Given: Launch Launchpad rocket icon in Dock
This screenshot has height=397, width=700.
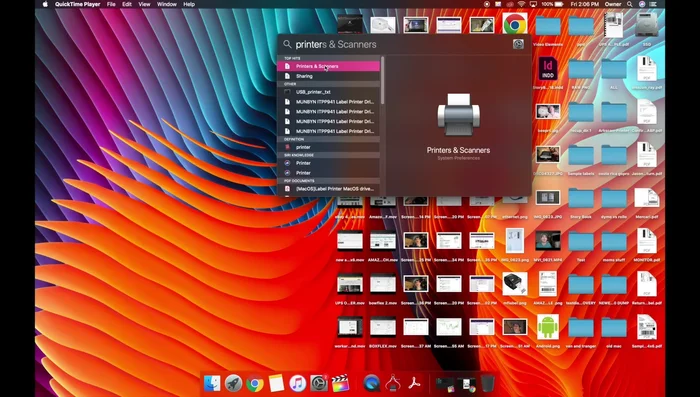Looking at the screenshot, I should click(x=233, y=383).
